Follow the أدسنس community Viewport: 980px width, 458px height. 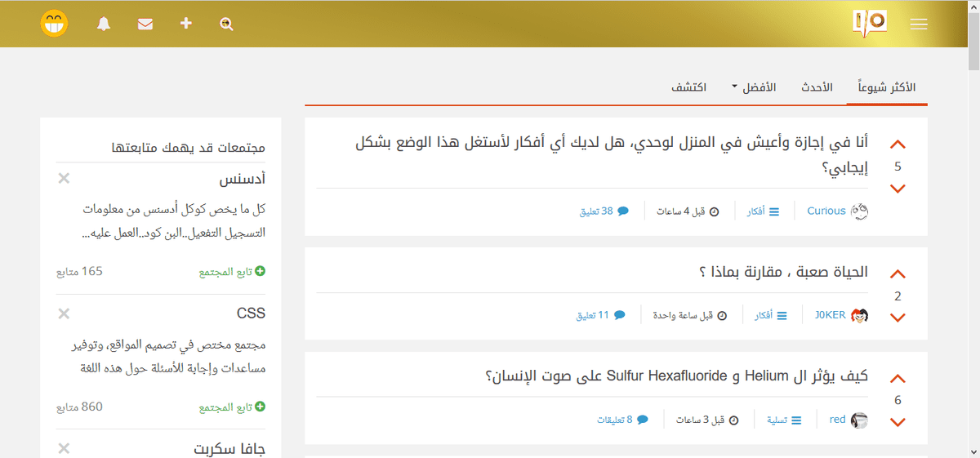tap(232, 271)
